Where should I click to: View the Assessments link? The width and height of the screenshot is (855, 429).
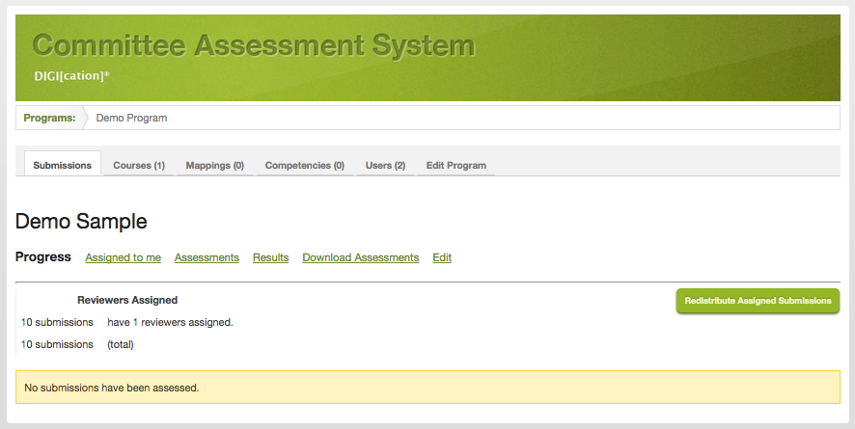click(207, 257)
